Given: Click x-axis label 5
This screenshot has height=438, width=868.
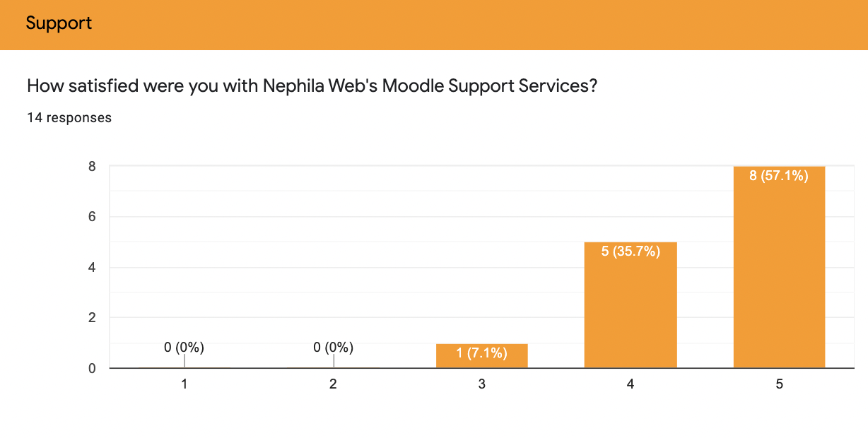Looking at the screenshot, I should point(779,384).
